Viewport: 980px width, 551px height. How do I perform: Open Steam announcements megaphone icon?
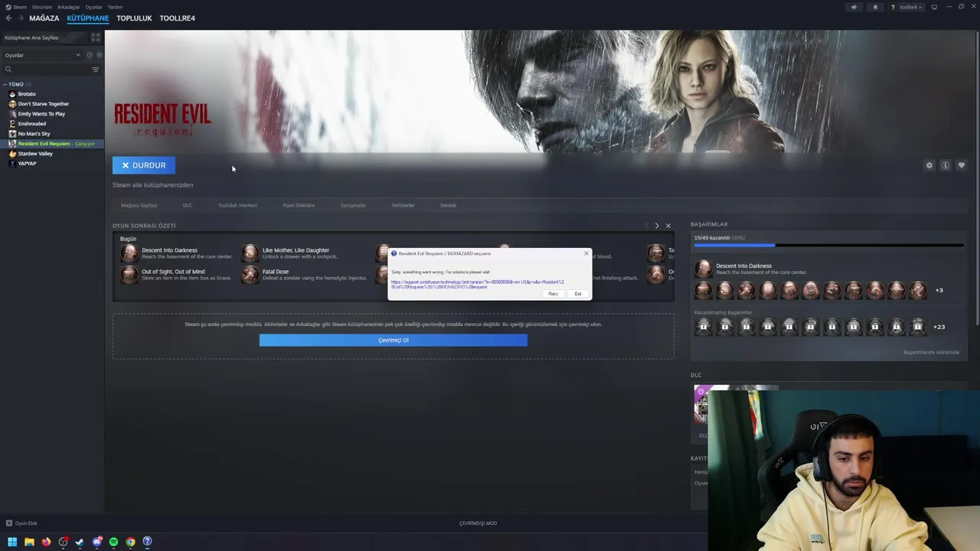pyautogui.click(x=854, y=7)
